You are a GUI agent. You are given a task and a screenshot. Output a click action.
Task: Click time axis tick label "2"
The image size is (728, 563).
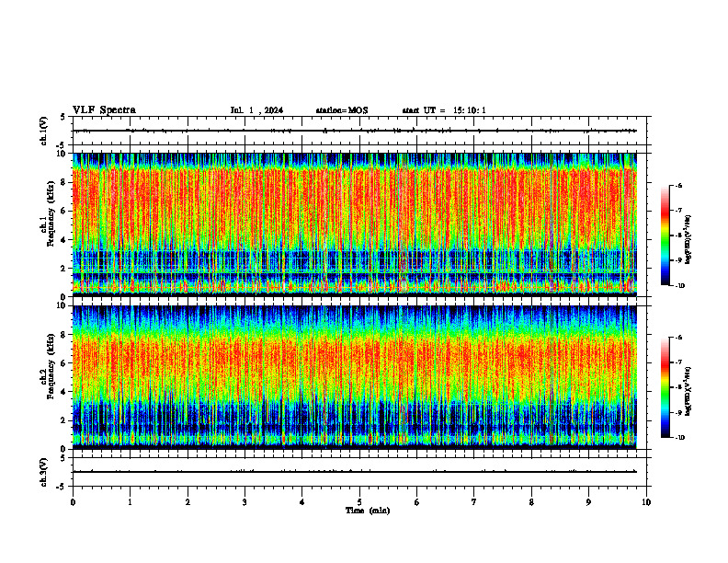pyautogui.click(x=188, y=502)
